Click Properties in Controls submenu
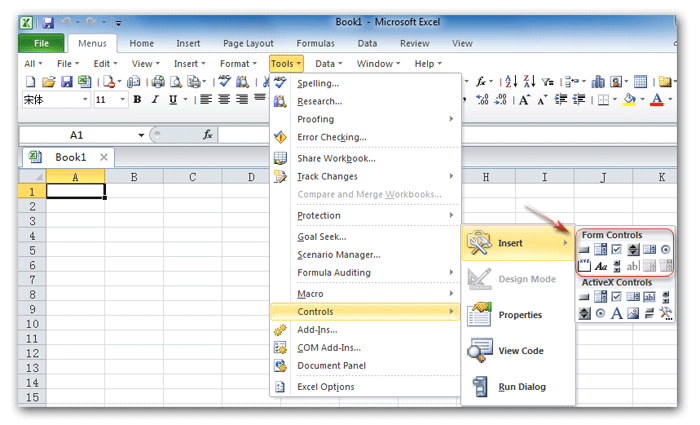The height and width of the screenshot is (425, 700). 518,315
